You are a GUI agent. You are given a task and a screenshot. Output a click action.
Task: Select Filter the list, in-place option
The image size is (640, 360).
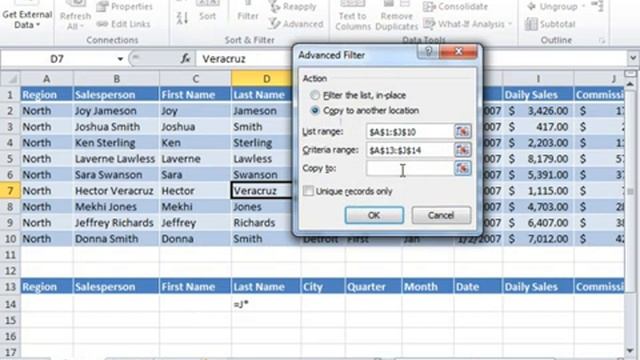(315, 96)
